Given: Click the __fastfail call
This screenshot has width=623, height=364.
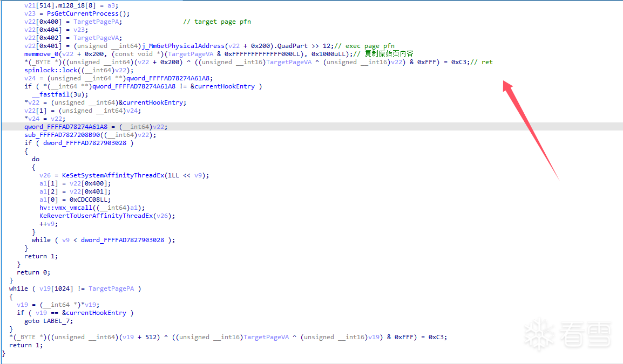Looking at the screenshot, I should [x=51, y=94].
